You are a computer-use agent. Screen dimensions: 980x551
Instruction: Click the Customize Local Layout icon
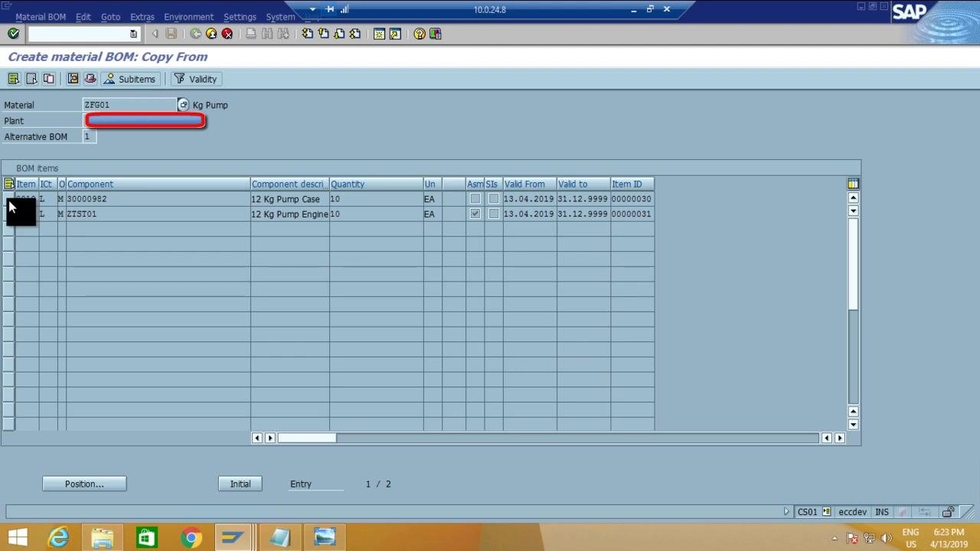436,34
